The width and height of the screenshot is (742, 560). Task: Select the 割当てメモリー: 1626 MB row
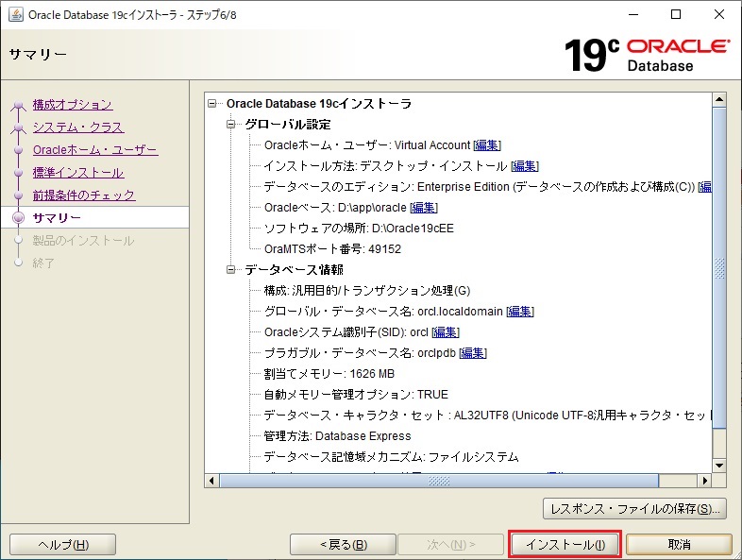tap(329, 374)
